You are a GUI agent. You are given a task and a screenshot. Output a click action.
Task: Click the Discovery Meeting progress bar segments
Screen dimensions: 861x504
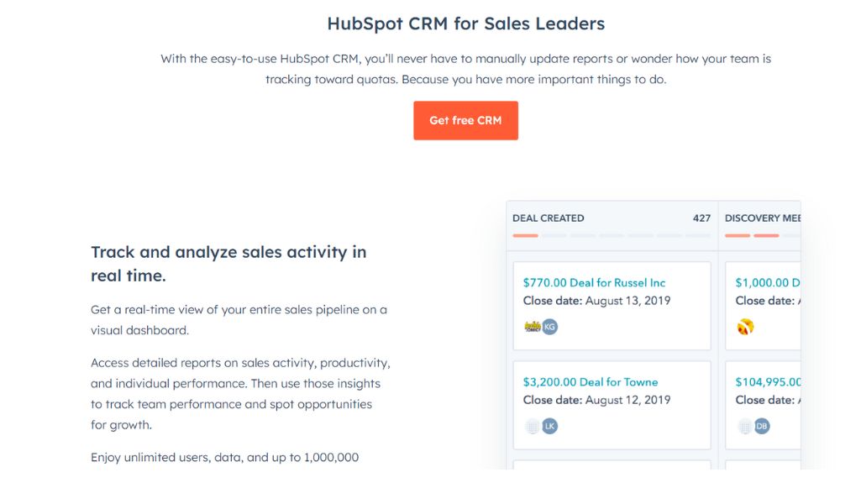(x=753, y=235)
